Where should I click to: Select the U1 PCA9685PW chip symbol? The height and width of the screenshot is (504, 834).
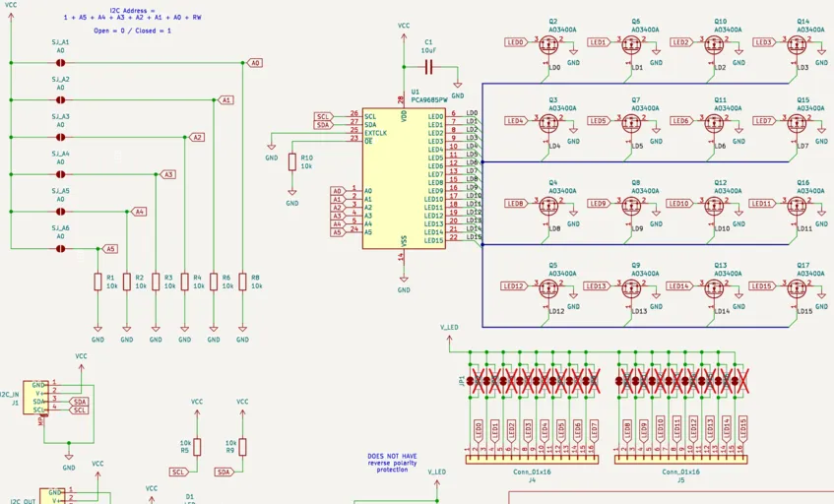(404, 178)
